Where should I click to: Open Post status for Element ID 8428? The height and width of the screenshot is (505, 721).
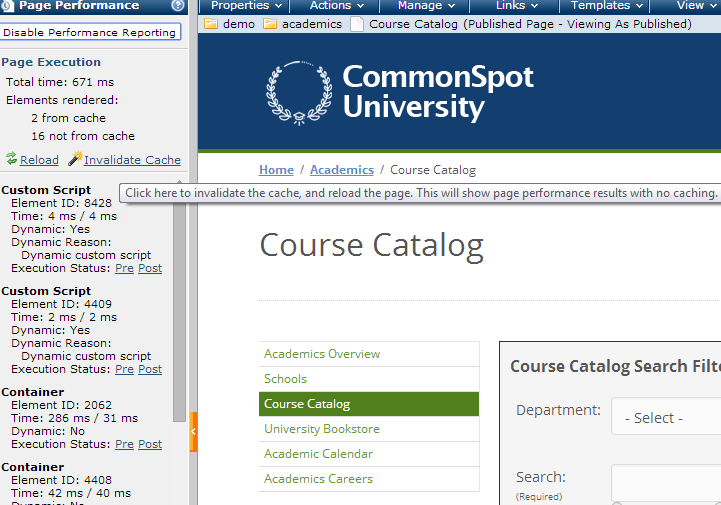click(x=150, y=268)
